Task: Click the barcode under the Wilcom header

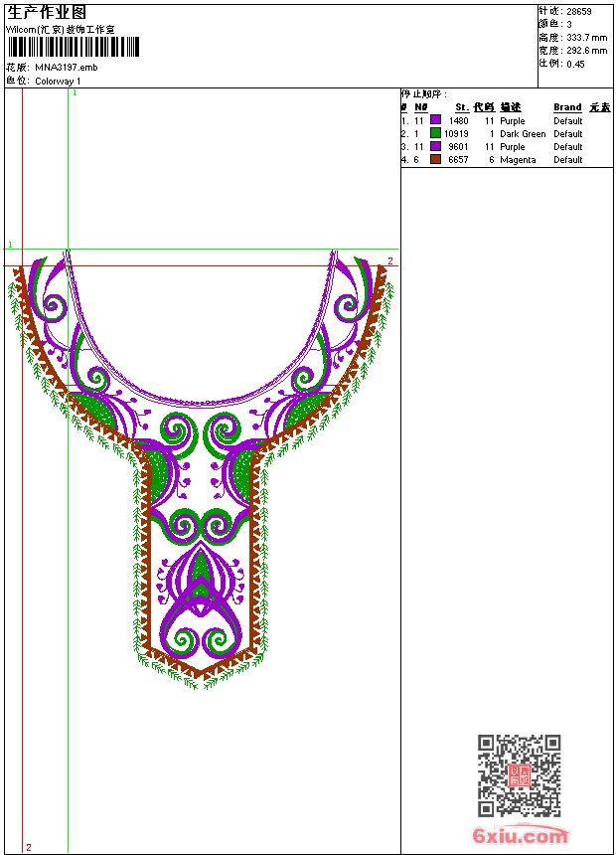Action: point(74,47)
